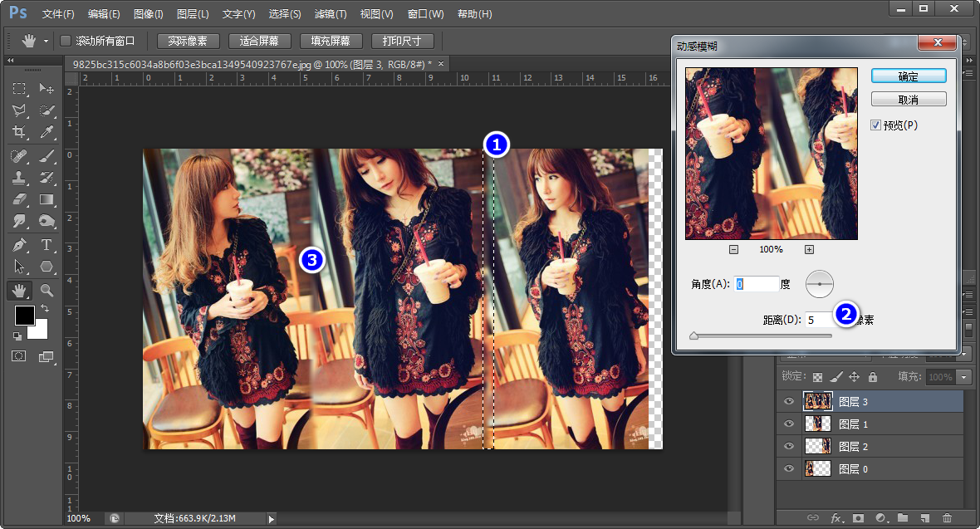Select the Path Selection tool
This screenshot has width=980, height=529.
[19, 267]
